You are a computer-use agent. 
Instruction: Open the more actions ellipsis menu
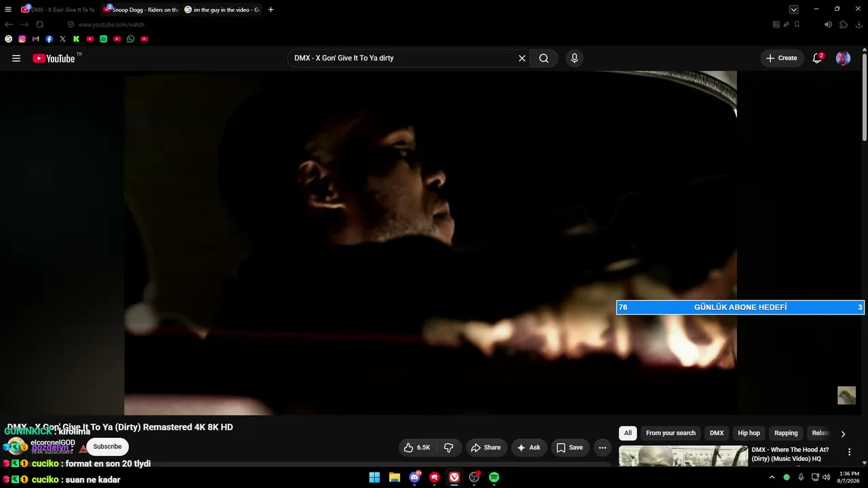pos(602,447)
